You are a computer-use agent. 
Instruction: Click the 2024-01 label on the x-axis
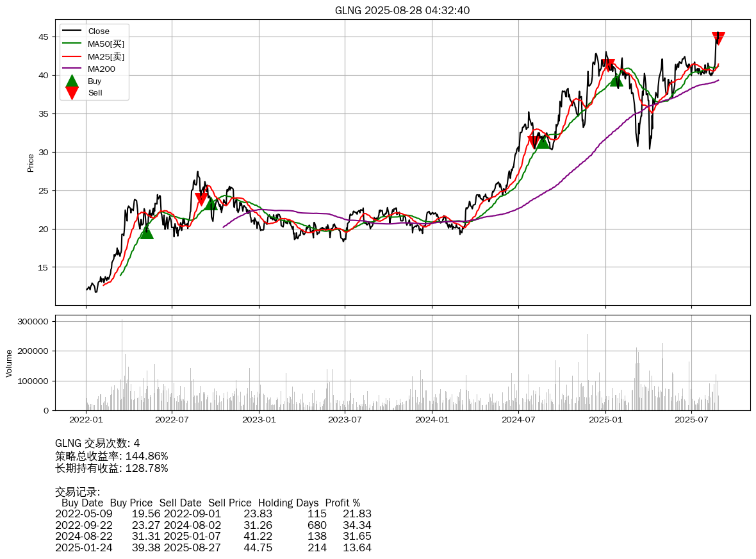tap(432, 420)
